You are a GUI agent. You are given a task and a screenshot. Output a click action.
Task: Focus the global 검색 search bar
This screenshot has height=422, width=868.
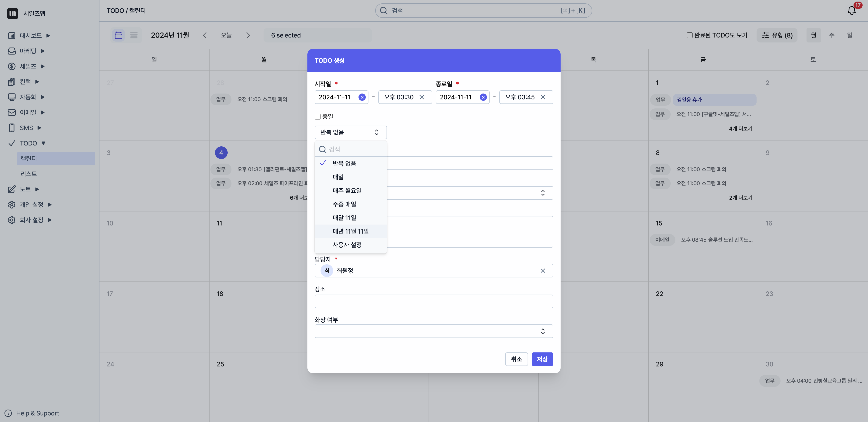point(483,11)
